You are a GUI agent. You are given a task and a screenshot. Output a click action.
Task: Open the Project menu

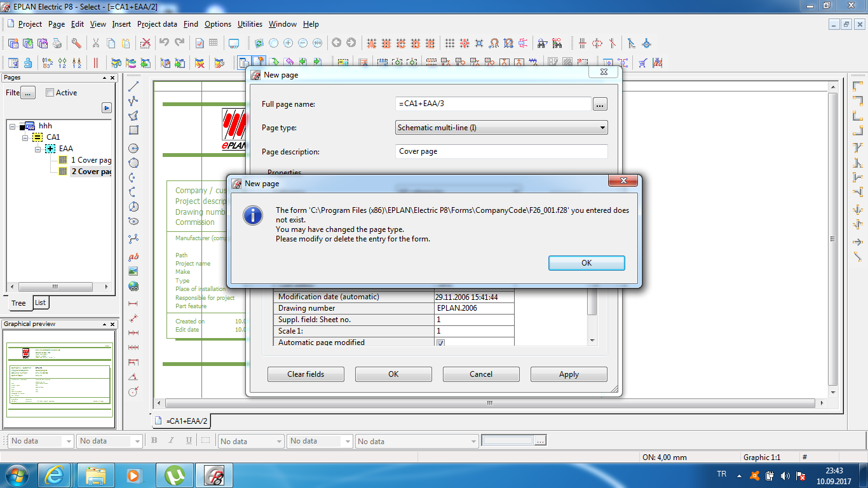coord(30,24)
